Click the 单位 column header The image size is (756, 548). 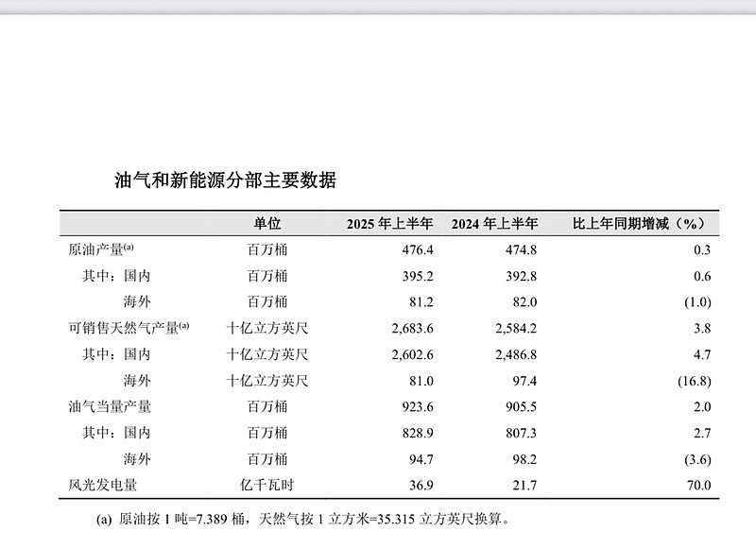point(267,224)
